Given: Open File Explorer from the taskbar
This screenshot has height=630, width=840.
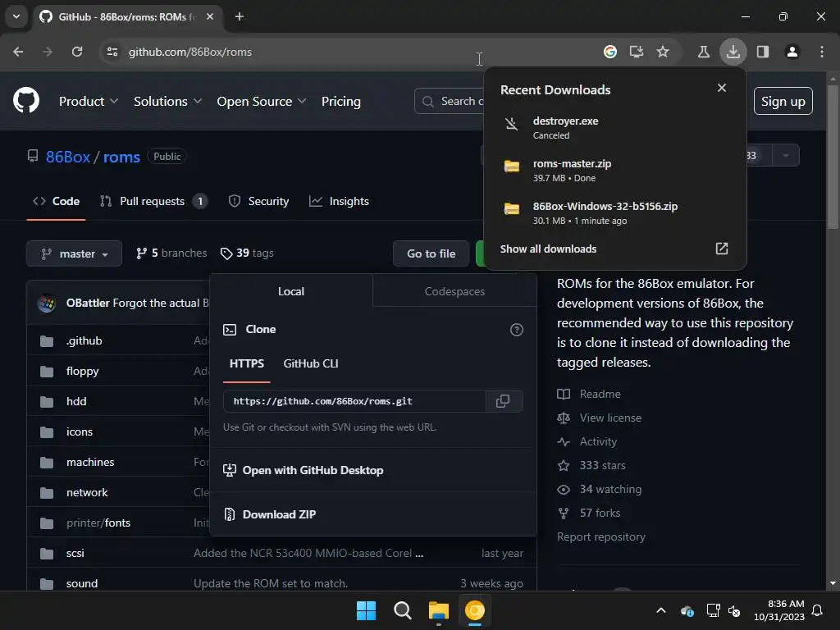Looking at the screenshot, I should click(438, 610).
